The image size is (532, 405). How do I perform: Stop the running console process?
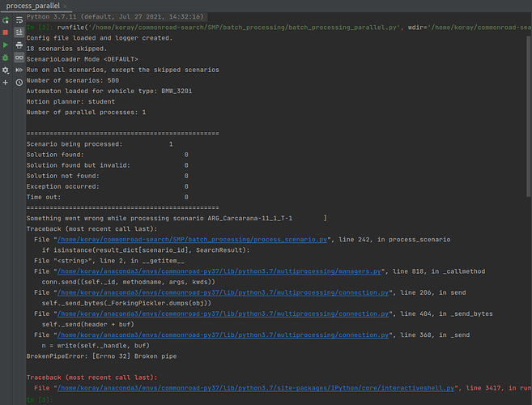point(6,32)
